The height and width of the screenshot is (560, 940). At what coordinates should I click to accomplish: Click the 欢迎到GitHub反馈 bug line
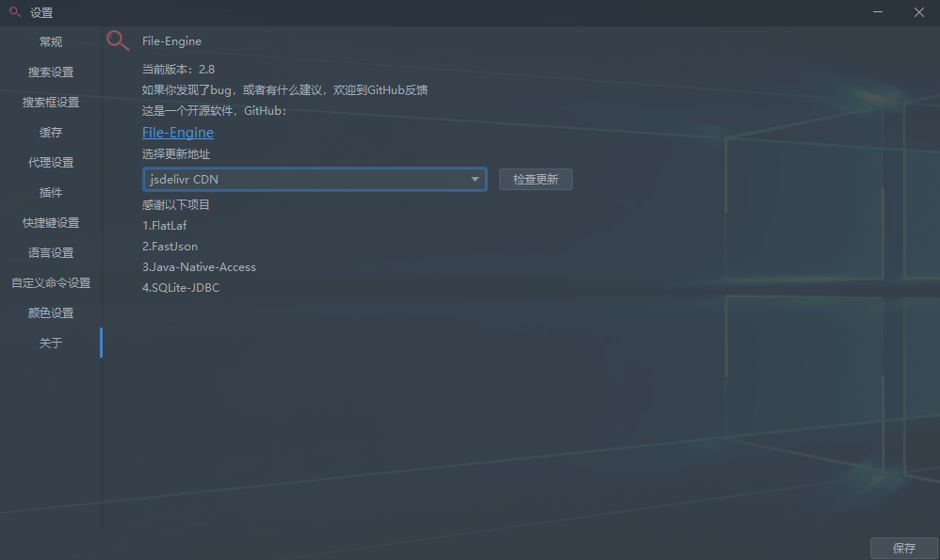tap(284, 90)
